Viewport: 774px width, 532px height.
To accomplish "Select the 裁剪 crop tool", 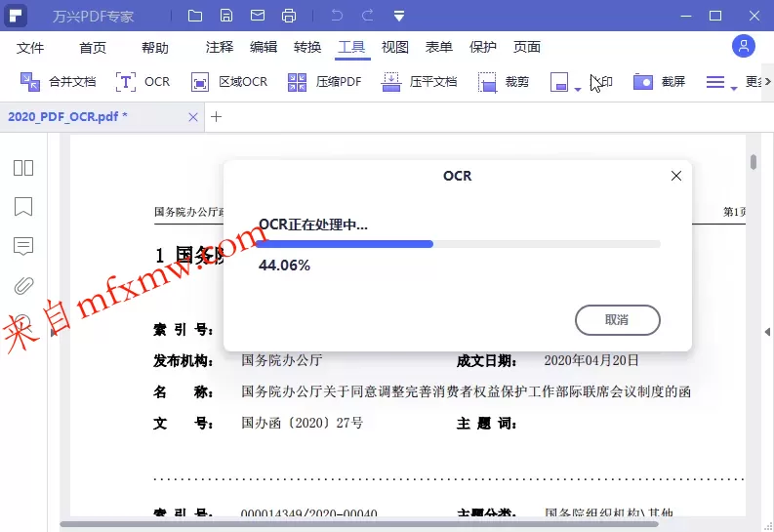I will tap(504, 81).
